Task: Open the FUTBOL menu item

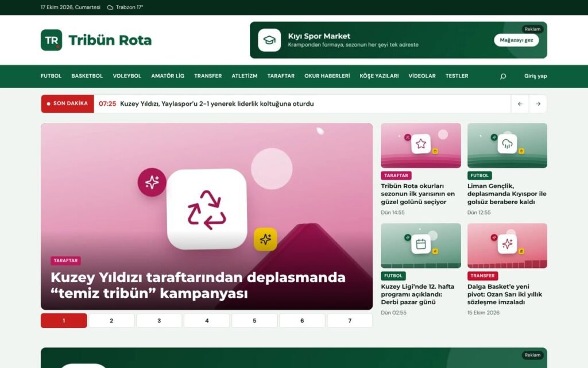Action: (51, 76)
